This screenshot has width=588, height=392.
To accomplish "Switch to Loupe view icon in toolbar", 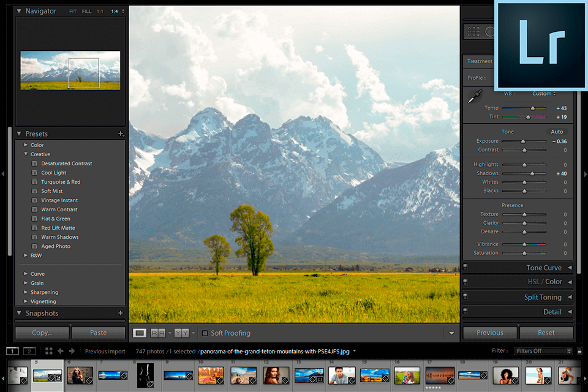I will point(140,333).
